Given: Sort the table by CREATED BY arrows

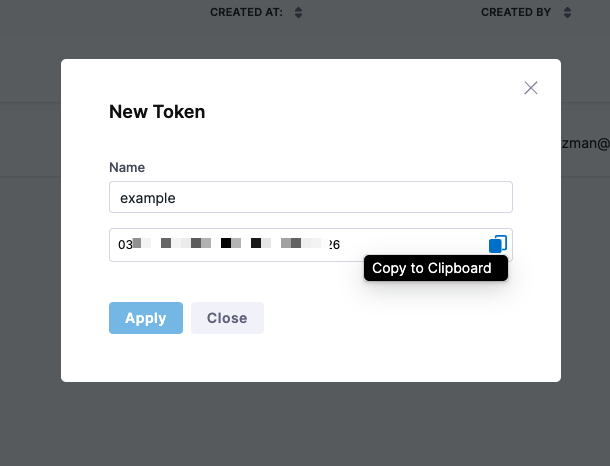Looking at the screenshot, I should (x=567, y=12).
